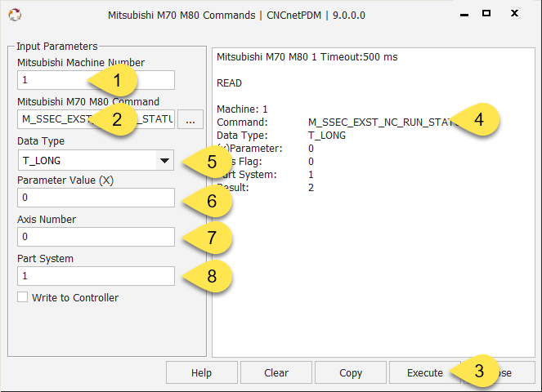542x392 pixels.
Task: Click the Axis Number input field
Action: tap(96, 237)
